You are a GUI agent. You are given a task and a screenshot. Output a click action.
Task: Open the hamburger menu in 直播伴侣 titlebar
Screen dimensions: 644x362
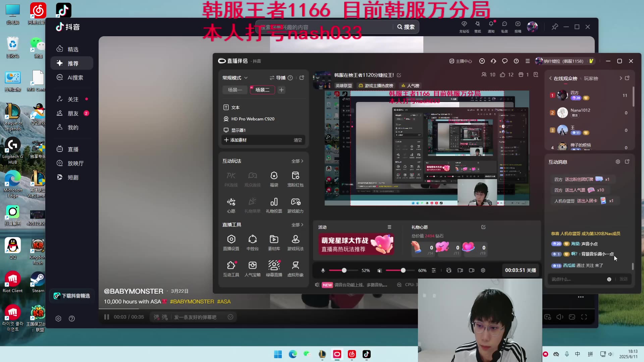[528, 61]
